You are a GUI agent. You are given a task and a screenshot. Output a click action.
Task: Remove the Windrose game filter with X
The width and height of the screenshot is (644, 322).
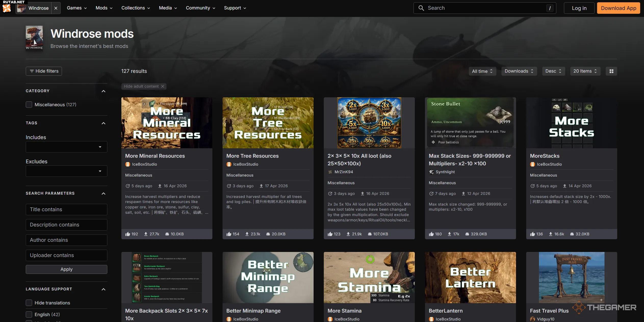click(x=56, y=8)
